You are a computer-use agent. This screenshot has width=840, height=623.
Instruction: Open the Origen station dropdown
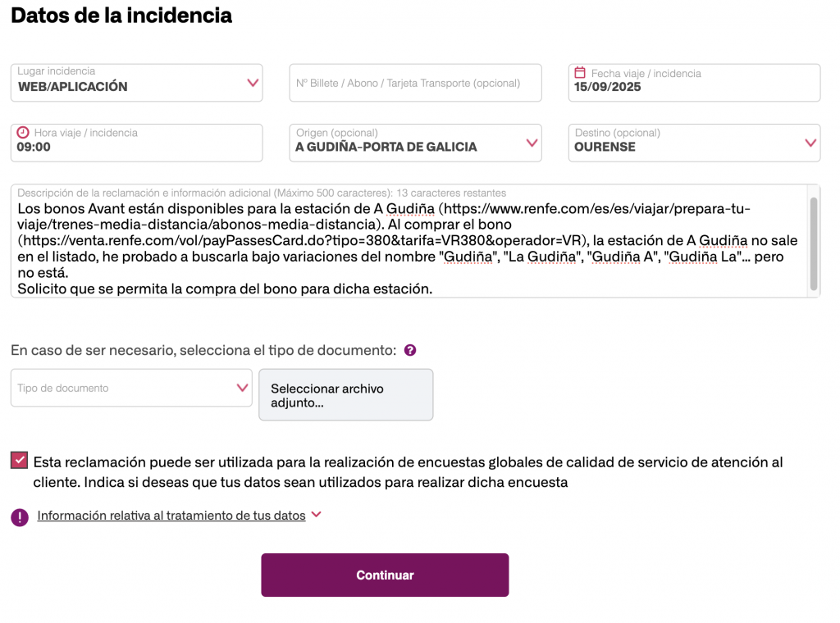click(532, 143)
